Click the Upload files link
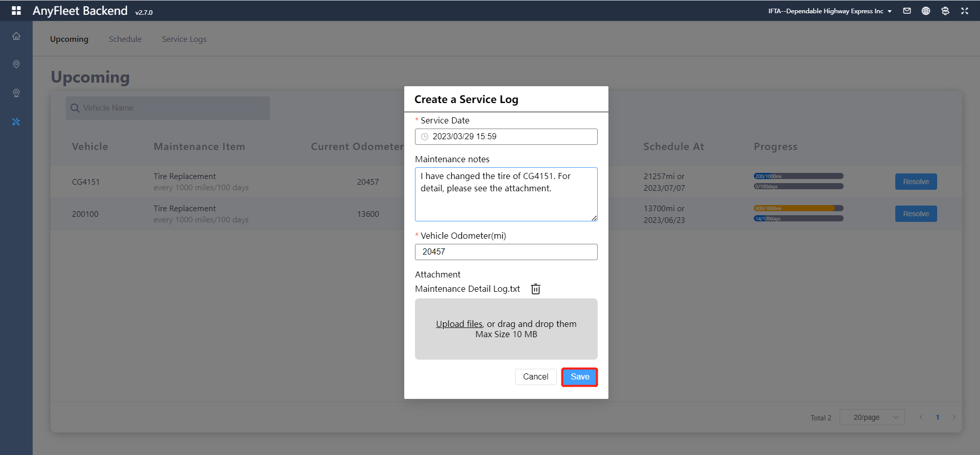The width and height of the screenshot is (980, 455). [459, 324]
